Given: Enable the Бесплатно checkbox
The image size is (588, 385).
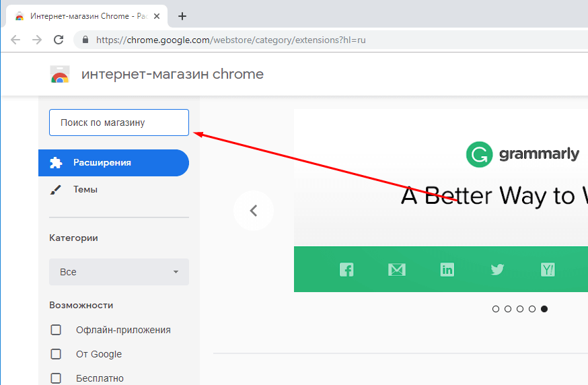Looking at the screenshot, I should [56, 378].
